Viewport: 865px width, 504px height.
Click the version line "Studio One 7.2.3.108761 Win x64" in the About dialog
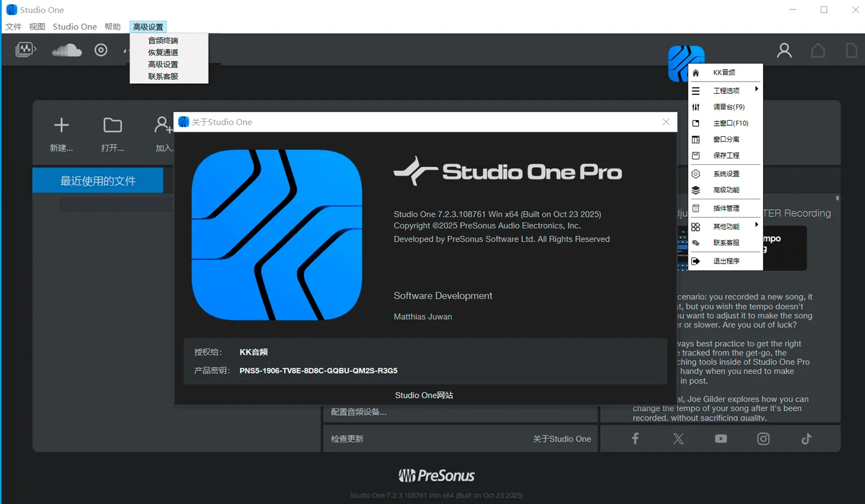pyautogui.click(x=497, y=214)
